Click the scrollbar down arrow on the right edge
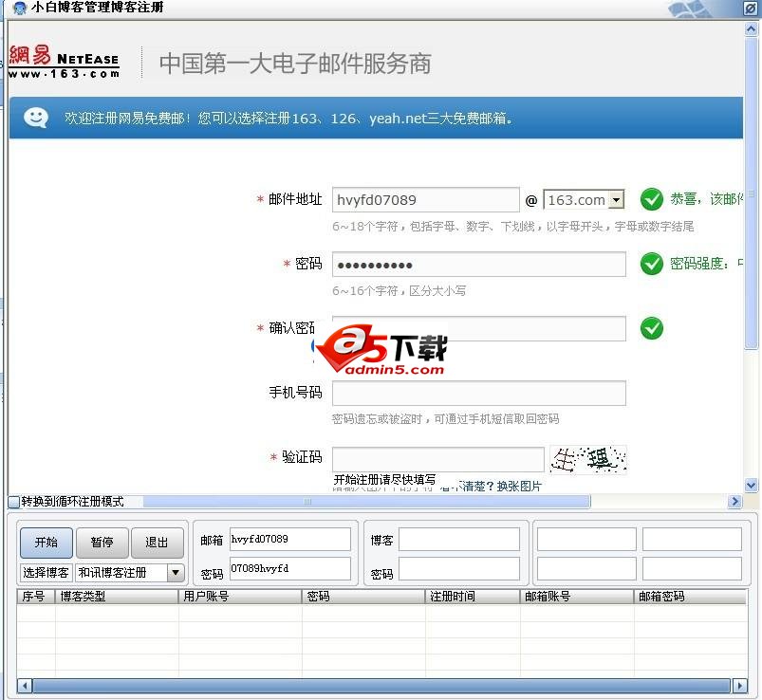 coord(751,485)
